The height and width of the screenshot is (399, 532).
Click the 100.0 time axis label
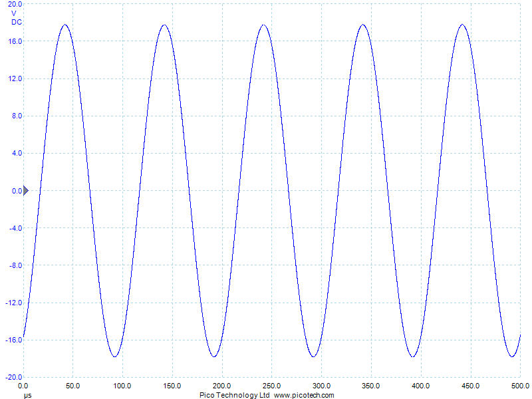[x=122, y=386]
